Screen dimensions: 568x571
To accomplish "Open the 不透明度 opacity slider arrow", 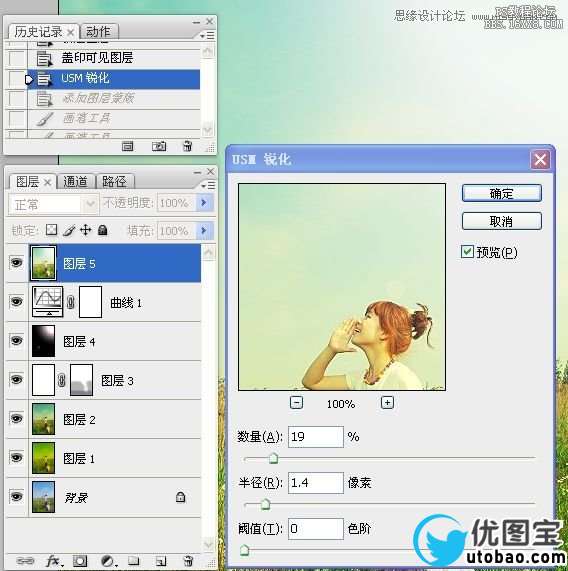I will tap(204, 202).
